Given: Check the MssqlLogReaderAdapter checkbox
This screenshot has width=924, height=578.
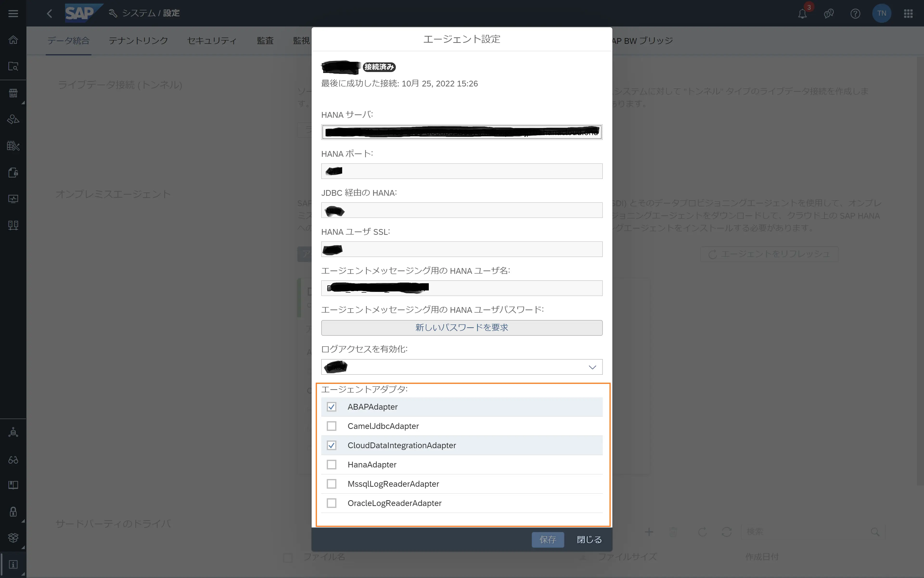Looking at the screenshot, I should (331, 484).
